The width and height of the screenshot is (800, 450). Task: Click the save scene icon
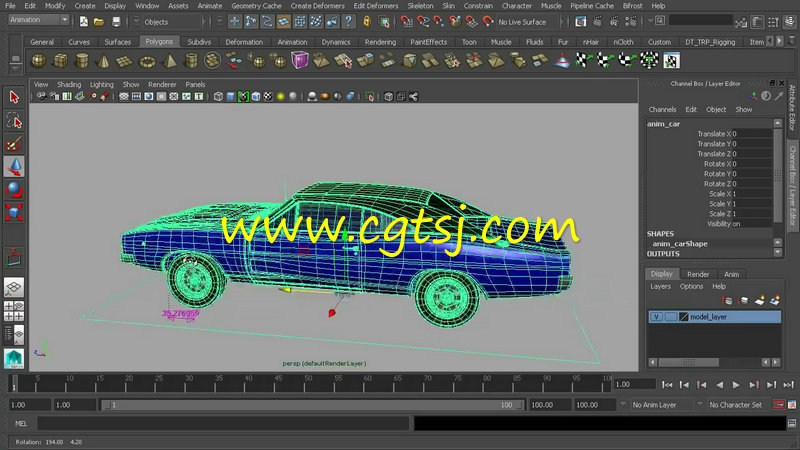(x=116, y=21)
